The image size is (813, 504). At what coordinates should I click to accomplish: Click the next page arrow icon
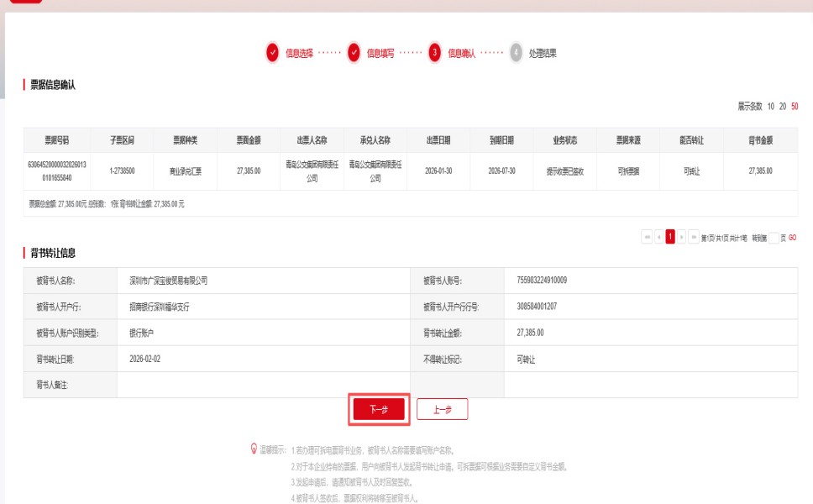[682, 237]
